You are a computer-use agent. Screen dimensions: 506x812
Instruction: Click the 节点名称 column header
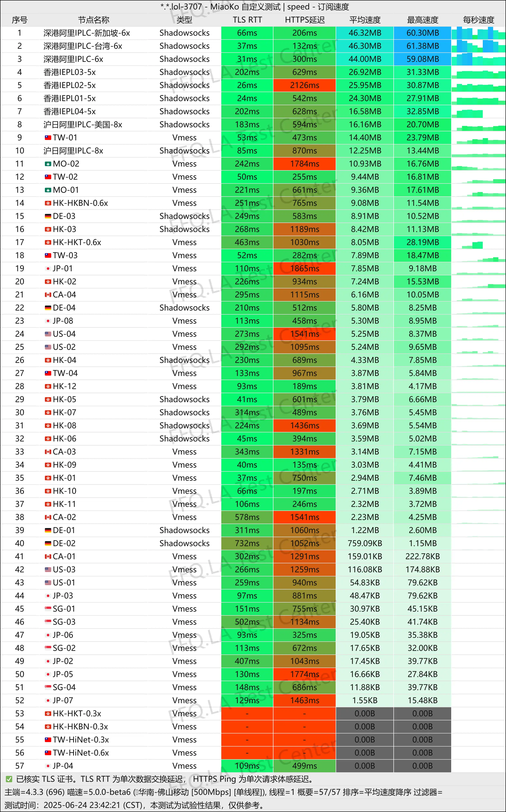click(x=94, y=20)
